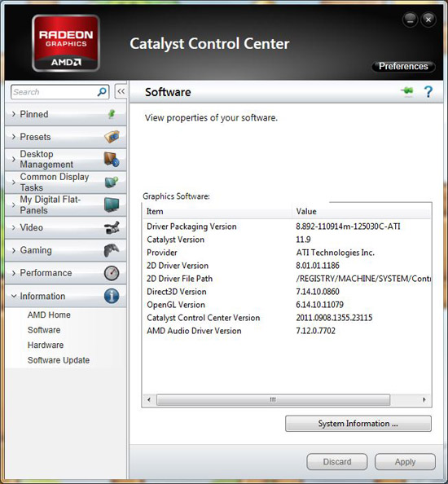The width and height of the screenshot is (448, 484).
Task: Collapse the Information section
Action: 66,296
